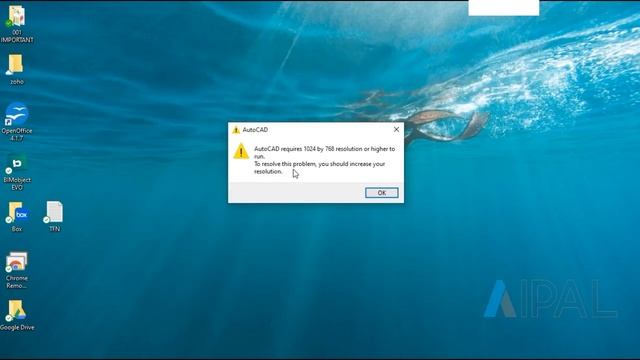Click the AutoCAD dialog title text

pos(255,130)
